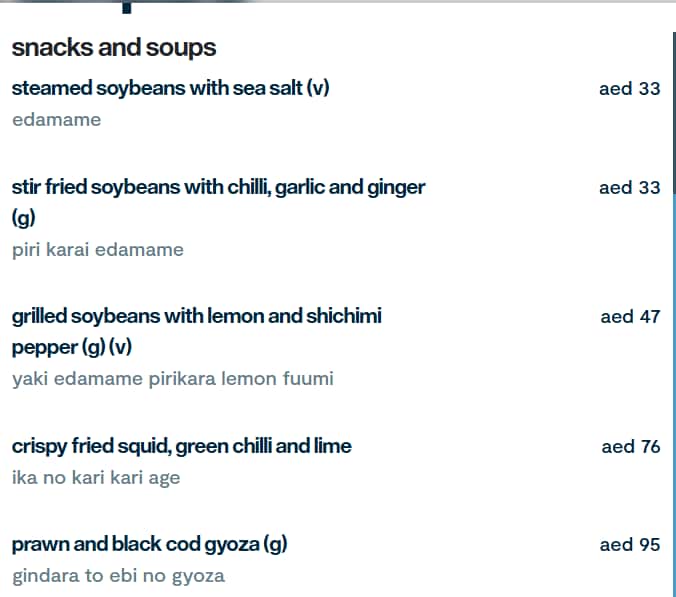
Task: Click the price of stir fried soybeans
Action: (x=629, y=187)
